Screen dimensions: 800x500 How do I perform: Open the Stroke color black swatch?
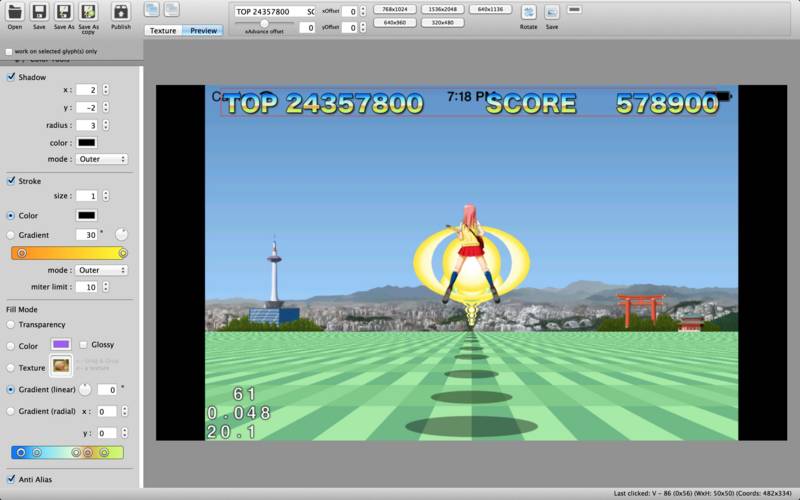(86, 215)
